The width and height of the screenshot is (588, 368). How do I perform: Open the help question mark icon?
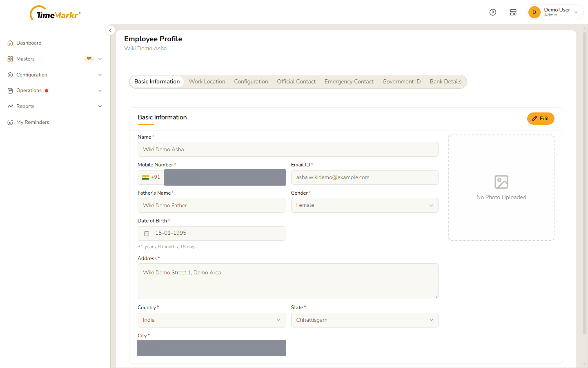pyautogui.click(x=493, y=12)
